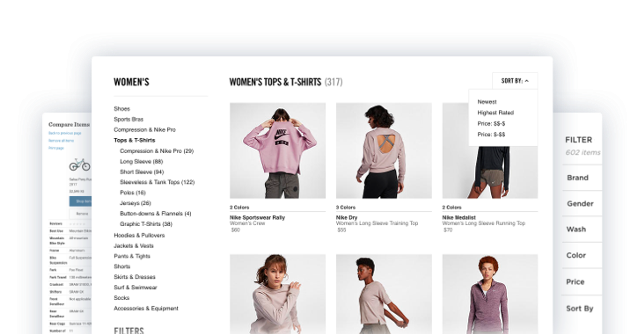Image resolution: width=644 pixels, height=334 pixels.
Task: Filter by Button-downs & Flannels (4)
Action: 155,214
